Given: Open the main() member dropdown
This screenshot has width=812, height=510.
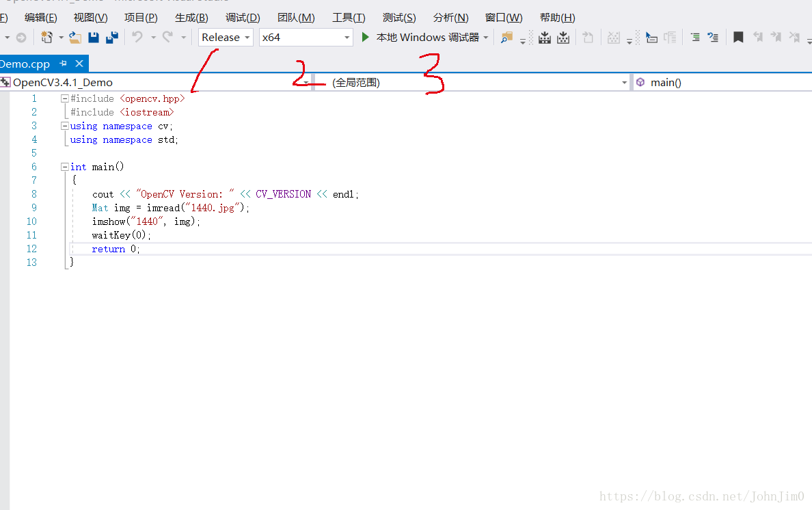Looking at the screenshot, I should coord(722,82).
